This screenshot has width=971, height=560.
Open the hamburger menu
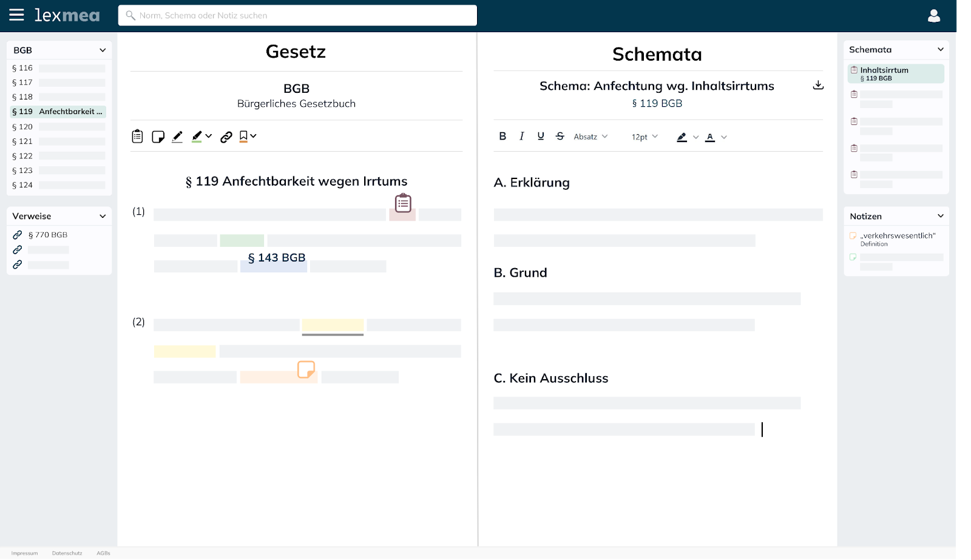point(16,15)
